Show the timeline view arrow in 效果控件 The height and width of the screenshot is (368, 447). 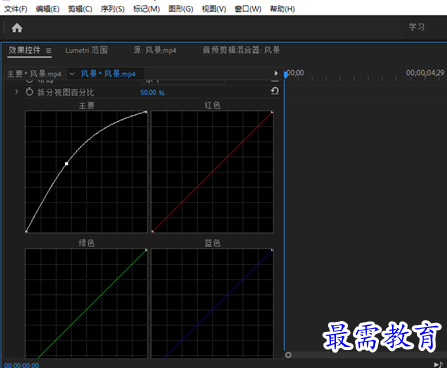click(x=276, y=73)
